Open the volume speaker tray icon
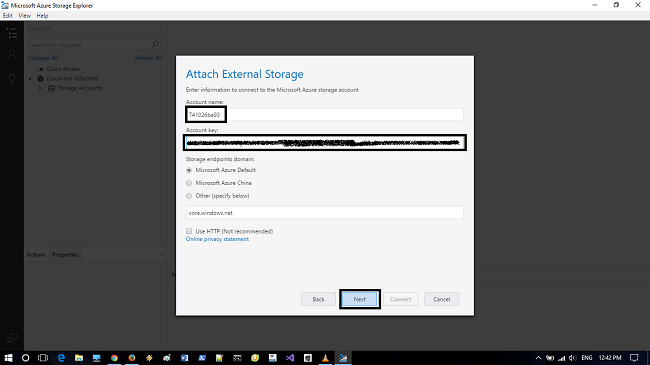 [x=572, y=358]
